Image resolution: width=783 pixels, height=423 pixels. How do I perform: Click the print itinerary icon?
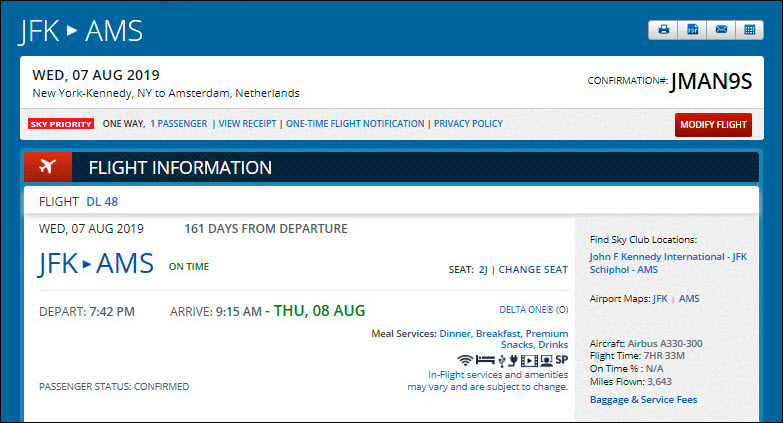[663, 30]
